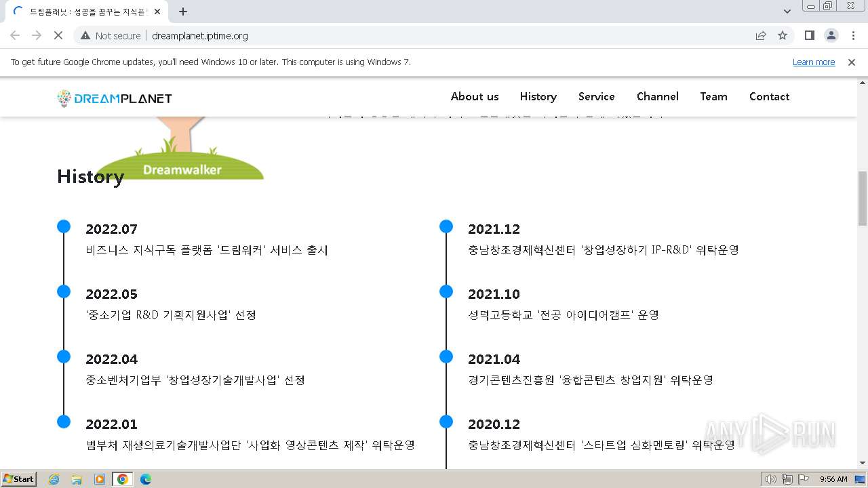
Task: Open Channel nav item
Action: pos(658,96)
